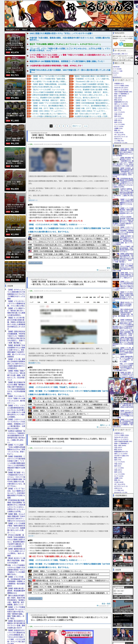
Task: Open the http://crx7601.com header URL
Action: 122,13
